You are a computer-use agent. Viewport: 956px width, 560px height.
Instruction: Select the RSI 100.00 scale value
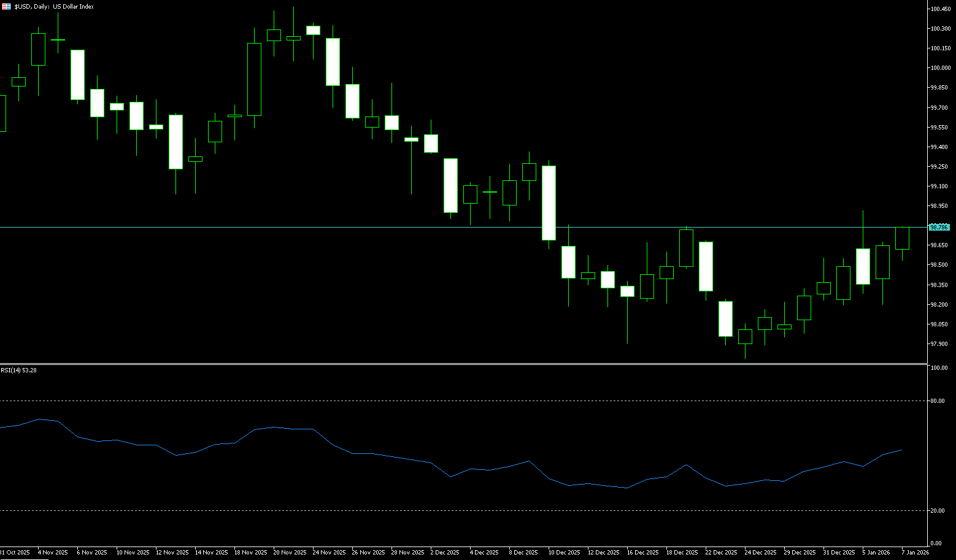938,368
